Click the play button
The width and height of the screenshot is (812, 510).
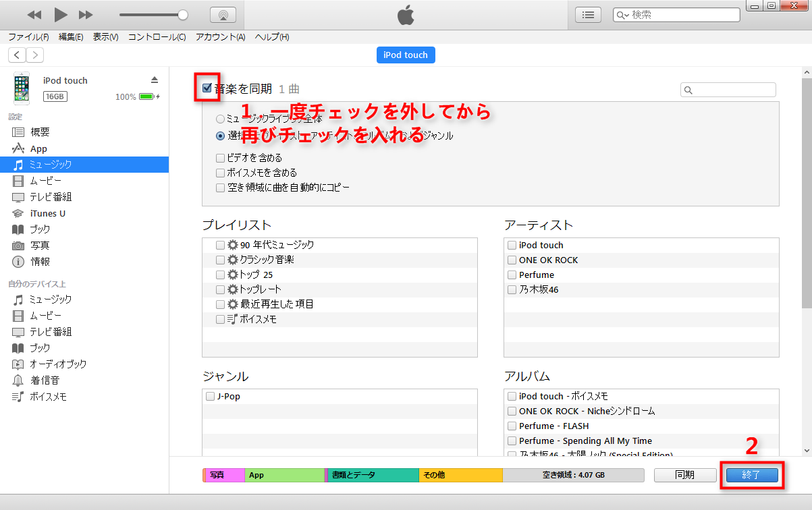click(61, 14)
